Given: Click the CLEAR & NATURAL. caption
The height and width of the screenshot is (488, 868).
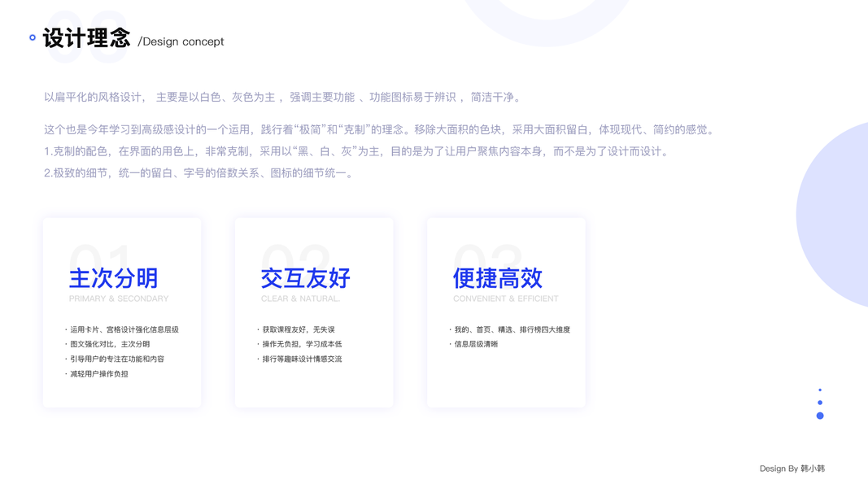Looking at the screenshot, I should click(x=301, y=298).
